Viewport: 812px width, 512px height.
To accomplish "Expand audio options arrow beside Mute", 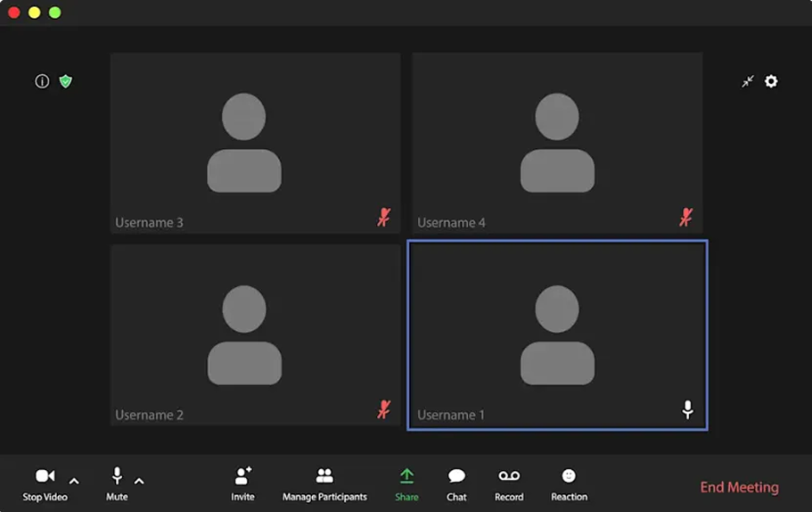I will click(x=139, y=482).
